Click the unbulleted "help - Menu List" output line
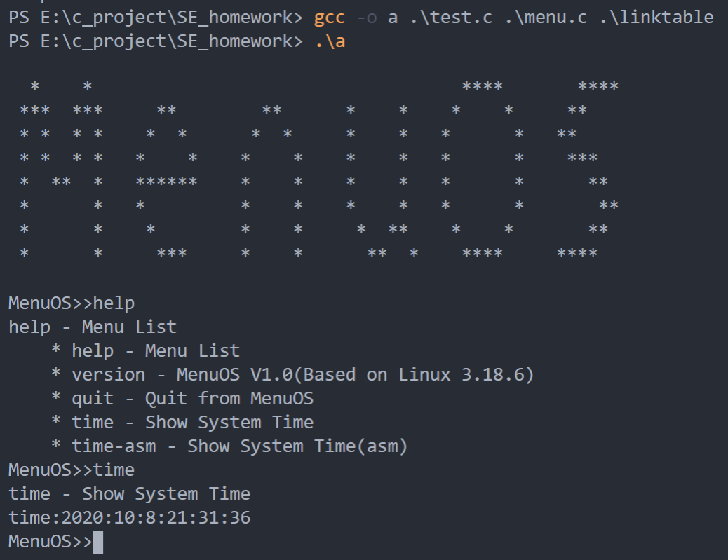 pos(92,327)
